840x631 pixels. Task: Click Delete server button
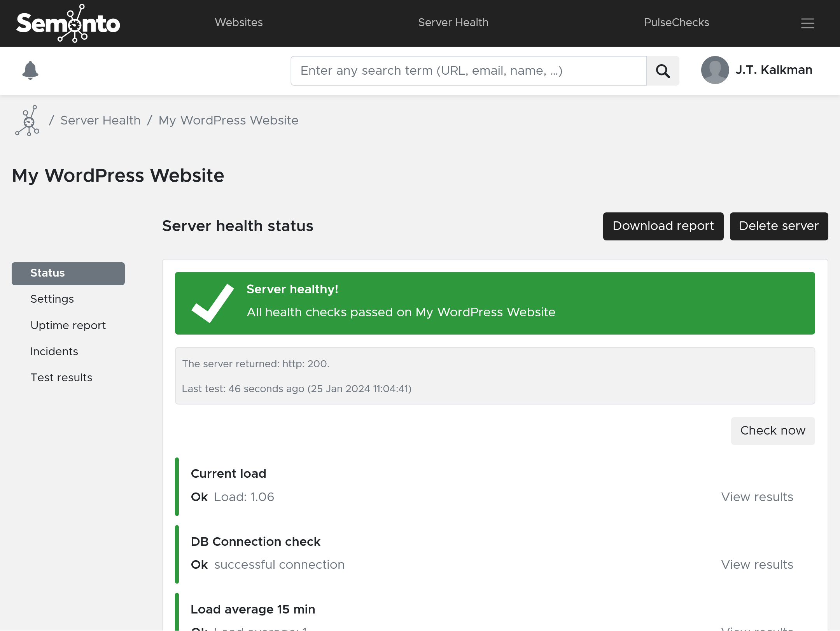tap(779, 226)
